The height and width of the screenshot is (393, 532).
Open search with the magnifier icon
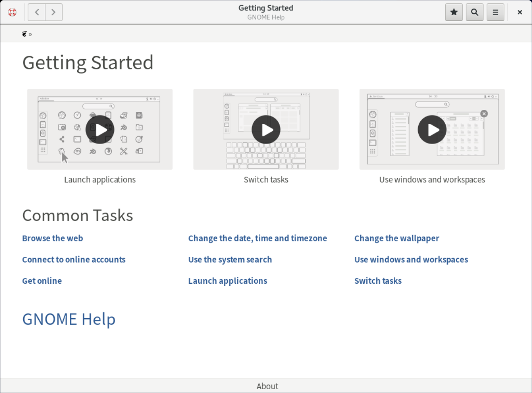[x=475, y=12]
